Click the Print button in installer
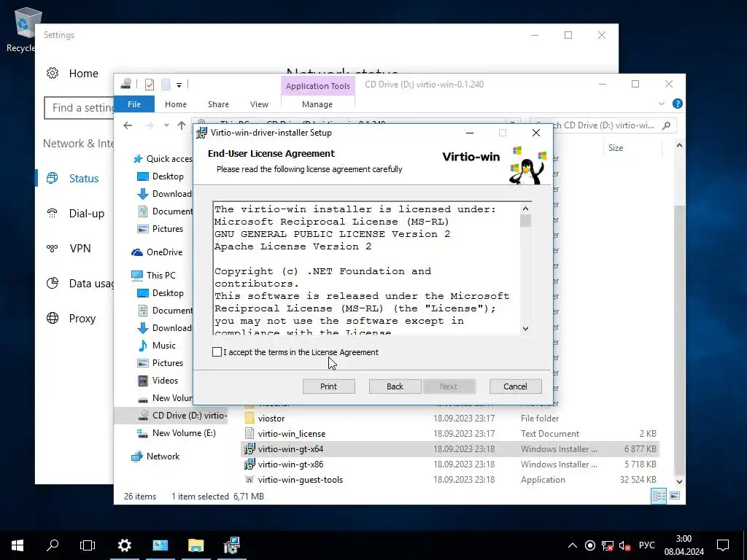 pos(329,386)
